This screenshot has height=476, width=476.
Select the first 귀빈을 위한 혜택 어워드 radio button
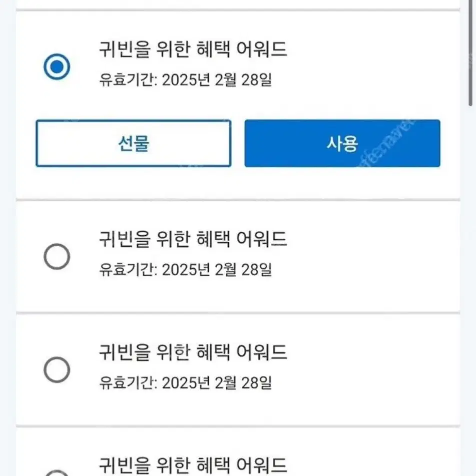pyautogui.click(x=57, y=67)
